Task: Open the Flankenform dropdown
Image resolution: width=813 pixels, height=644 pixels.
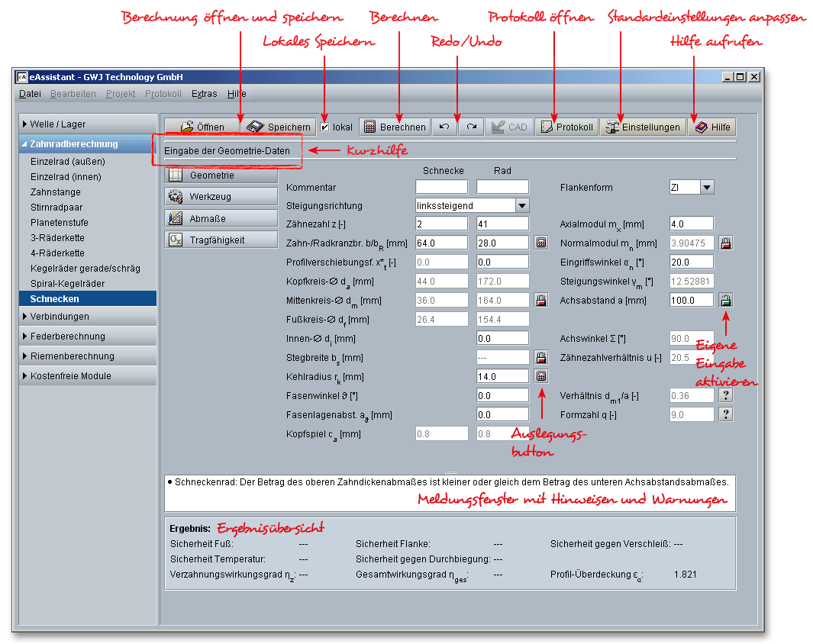Action: click(706, 187)
